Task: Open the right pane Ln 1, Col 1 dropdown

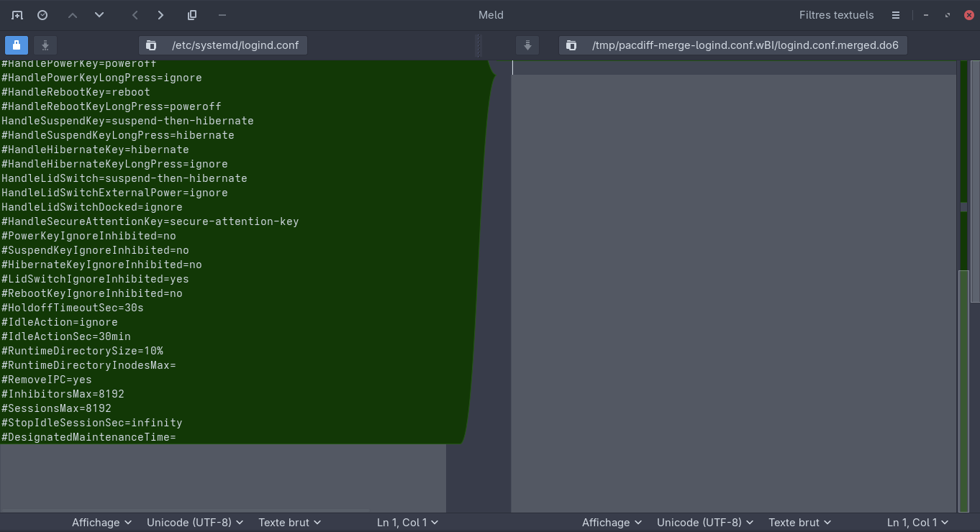Action: 917,523
